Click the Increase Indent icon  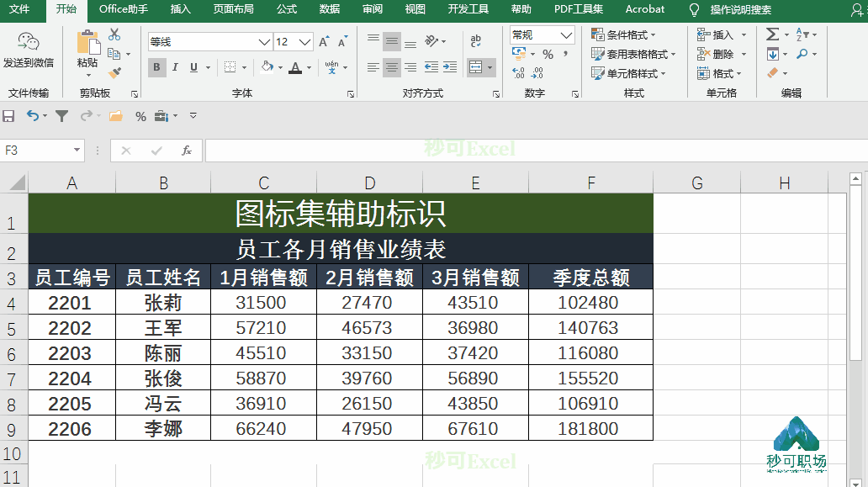click(x=450, y=67)
